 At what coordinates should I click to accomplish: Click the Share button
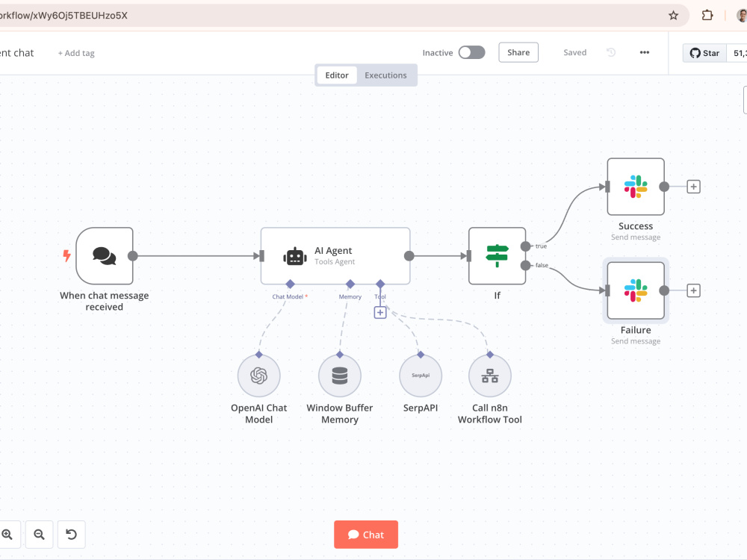pyautogui.click(x=518, y=52)
